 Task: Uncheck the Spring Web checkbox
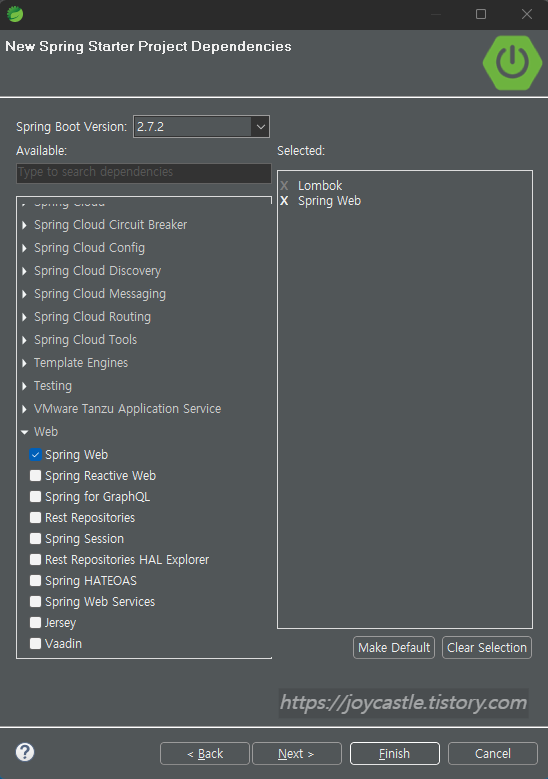tap(35, 455)
